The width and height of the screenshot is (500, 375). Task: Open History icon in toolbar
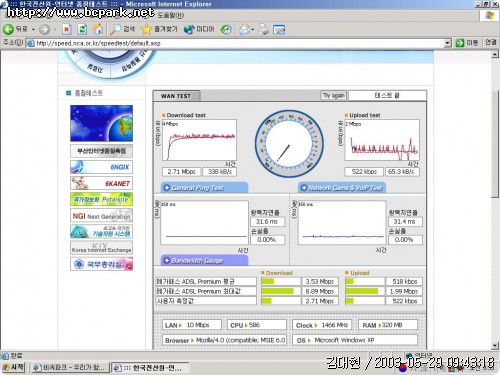[226, 29]
